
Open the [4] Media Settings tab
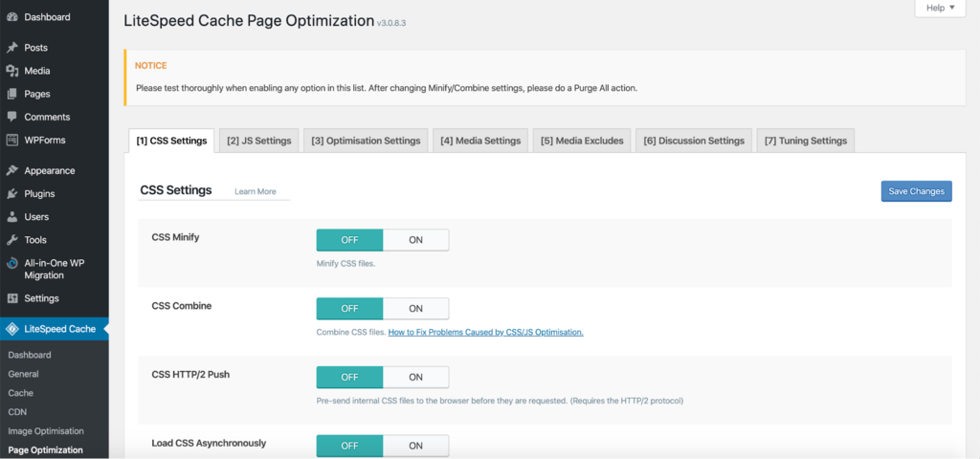tap(480, 141)
